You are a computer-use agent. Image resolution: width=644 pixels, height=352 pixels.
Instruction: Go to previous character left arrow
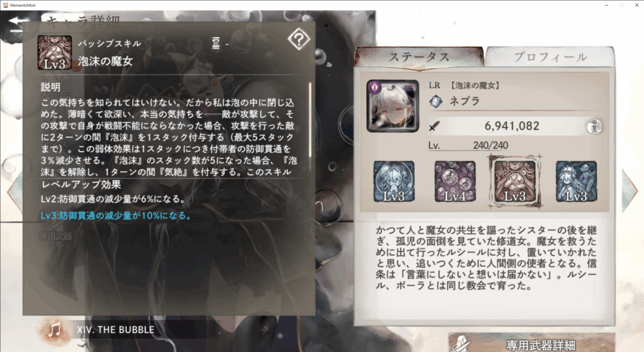point(14,192)
